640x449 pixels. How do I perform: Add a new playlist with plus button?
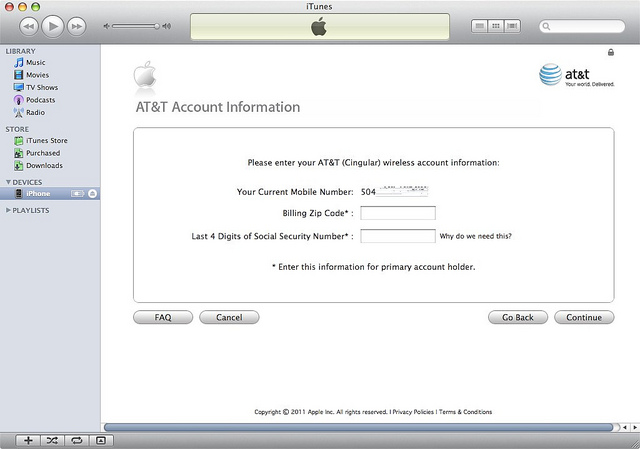coord(28,440)
